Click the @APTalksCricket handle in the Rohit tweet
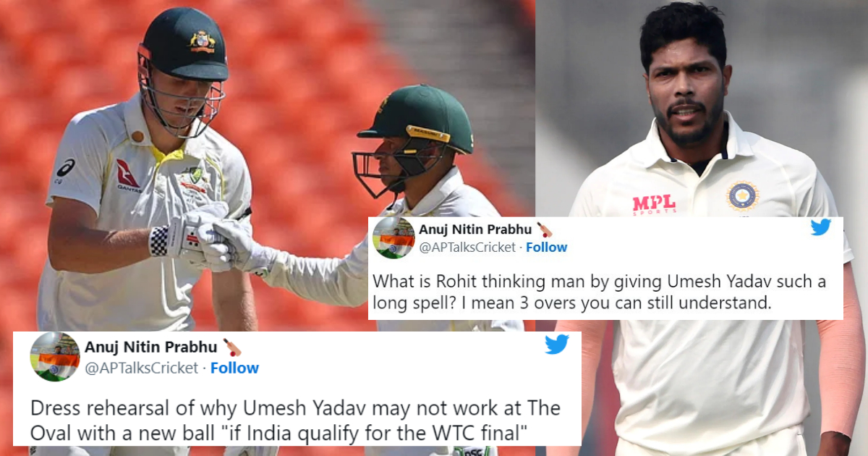 point(467,248)
